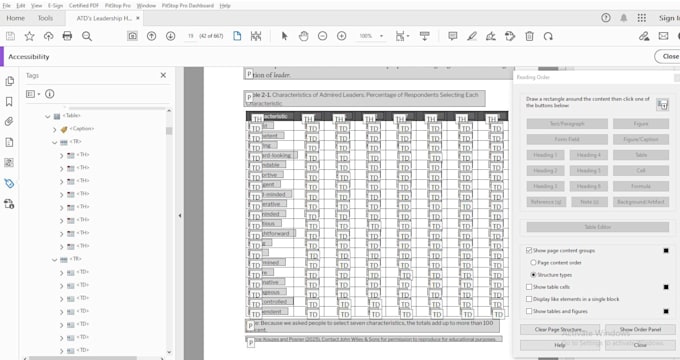Click page content groups color swatch
The height and width of the screenshot is (360, 680).
pyautogui.click(x=666, y=250)
